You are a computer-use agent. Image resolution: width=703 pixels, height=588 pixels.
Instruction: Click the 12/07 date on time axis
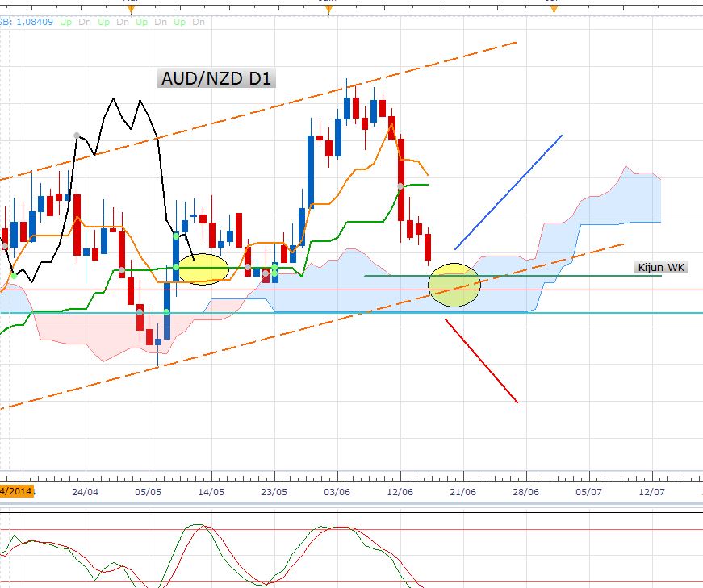pyautogui.click(x=651, y=492)
